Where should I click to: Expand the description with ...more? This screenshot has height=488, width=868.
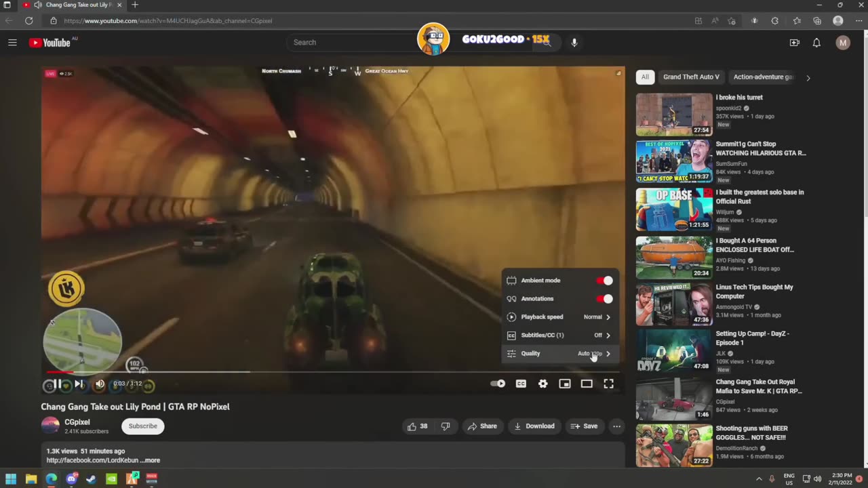point(150,460)
